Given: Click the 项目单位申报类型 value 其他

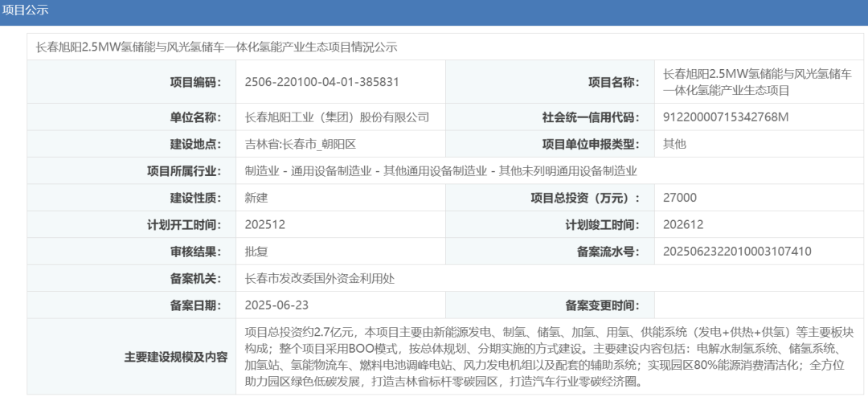Looking at the screenshot, I should point(674,145).
